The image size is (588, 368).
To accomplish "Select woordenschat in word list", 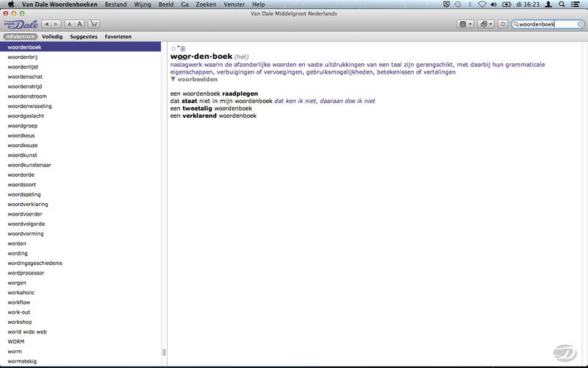I will point(80,77).
